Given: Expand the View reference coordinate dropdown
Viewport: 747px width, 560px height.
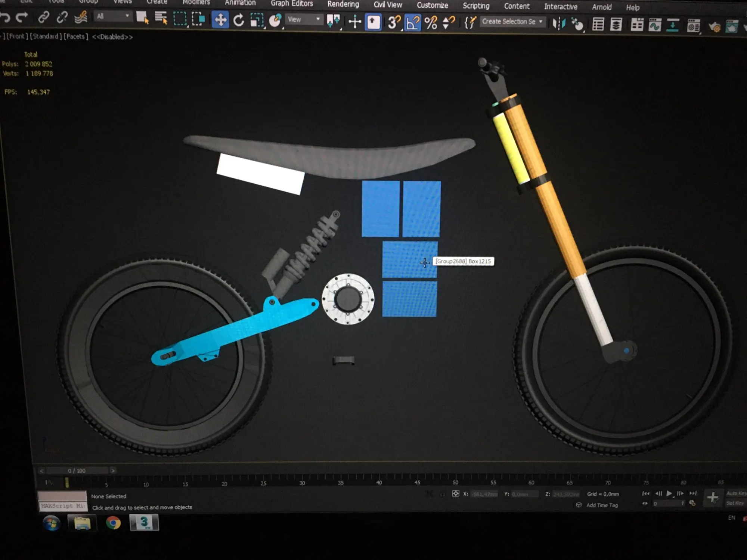Looking at the screenshot, I should click(304, 19).
